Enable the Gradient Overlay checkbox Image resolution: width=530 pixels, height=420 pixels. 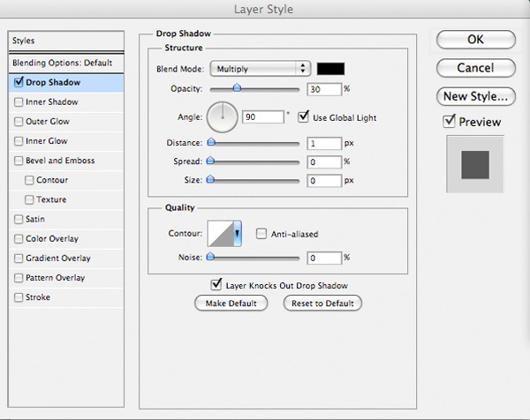19,259
